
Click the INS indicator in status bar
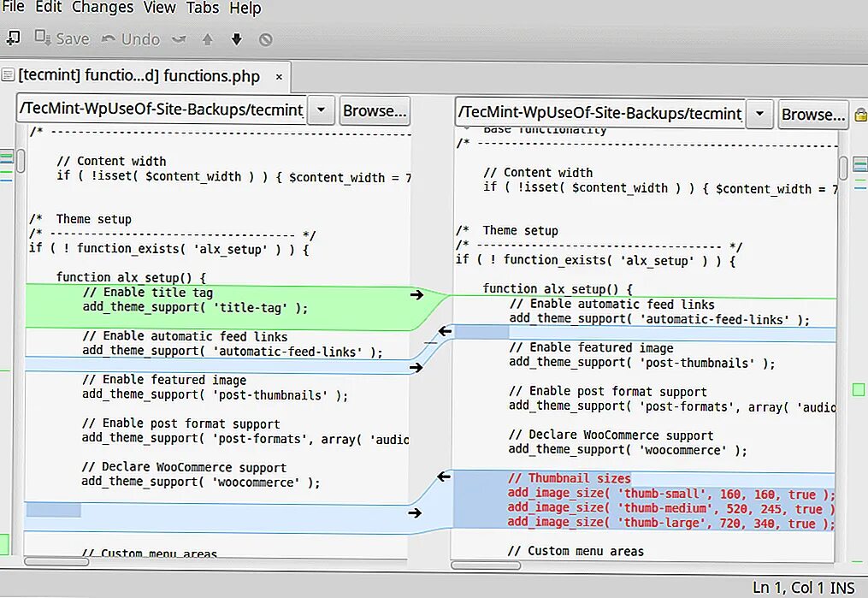(842, 588)
